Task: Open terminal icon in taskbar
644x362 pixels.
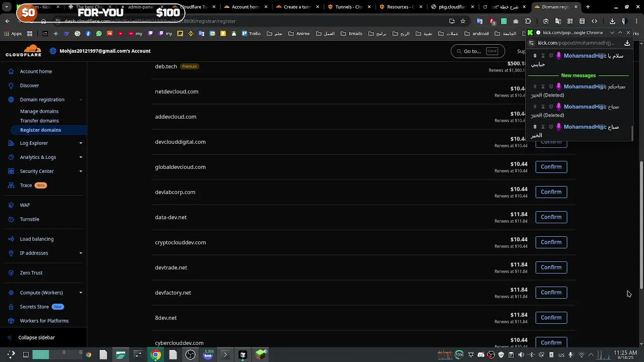Action: tap(225, 355)
